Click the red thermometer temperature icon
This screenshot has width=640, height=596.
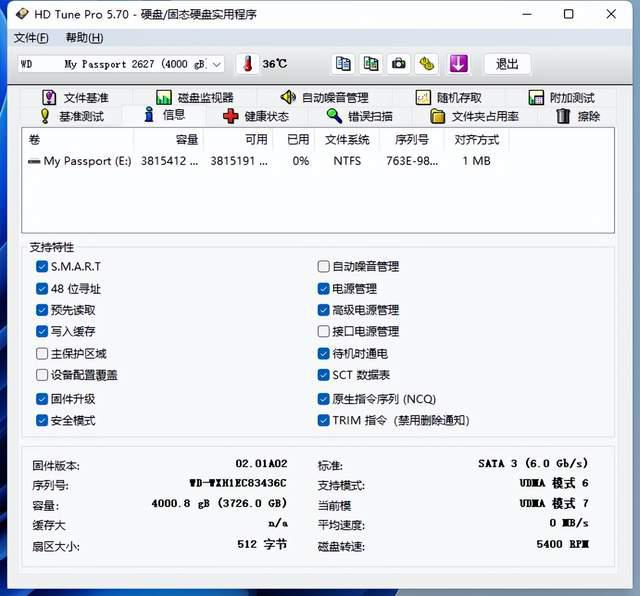(x=247, y=64)
